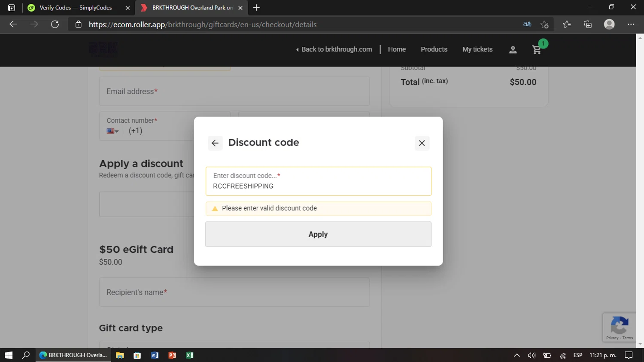Click the translate page icon
Viewport: 644px width, 362px height.
pyautogui.click(x=527, y=24)
